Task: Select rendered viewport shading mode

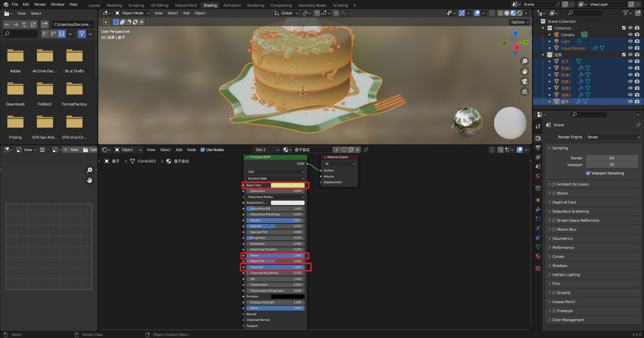Action: click(x=520, y=13)
